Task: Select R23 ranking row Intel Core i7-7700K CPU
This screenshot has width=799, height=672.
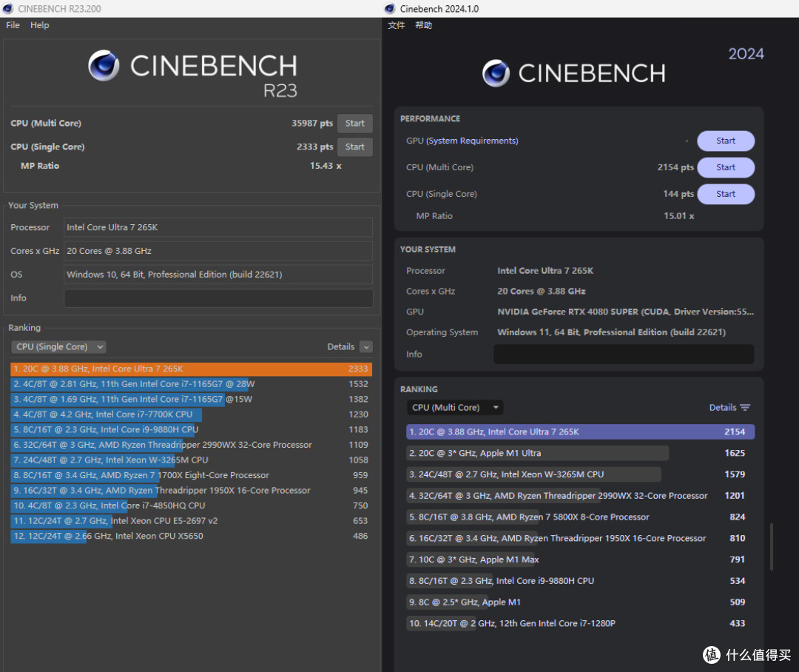Action: click(191, 414)
